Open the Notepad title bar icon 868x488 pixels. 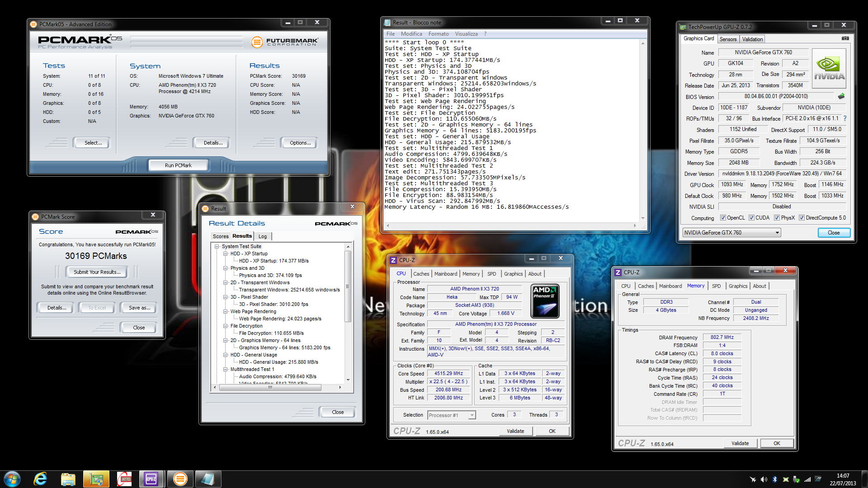coord(387,23)
